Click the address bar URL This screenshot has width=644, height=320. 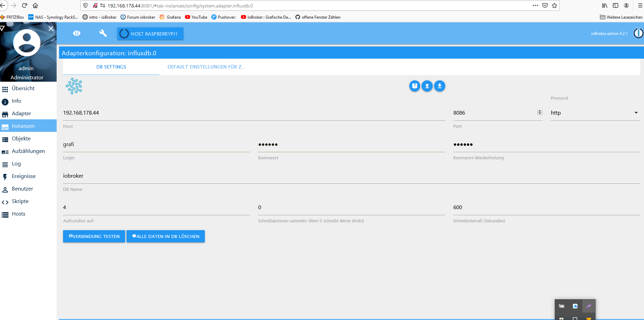coord(180,6)
